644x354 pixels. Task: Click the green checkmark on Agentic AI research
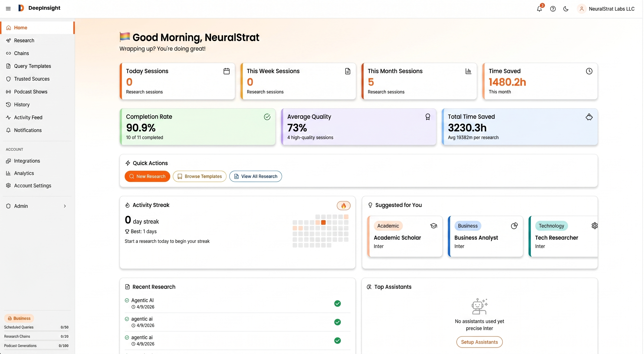[x=337, y=304]
